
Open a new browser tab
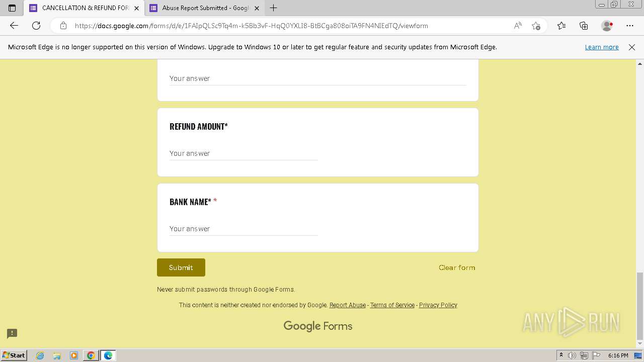point(273,8)
